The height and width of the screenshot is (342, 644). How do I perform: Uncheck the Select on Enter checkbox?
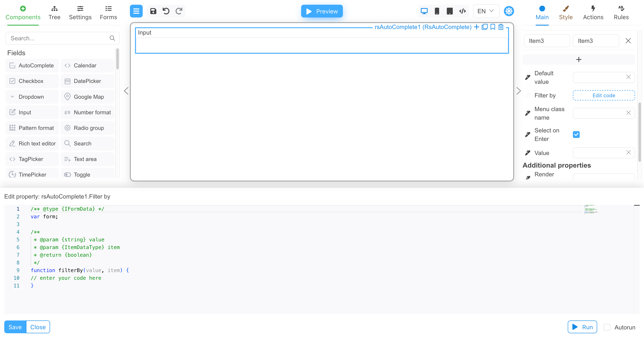coord(576,135)
